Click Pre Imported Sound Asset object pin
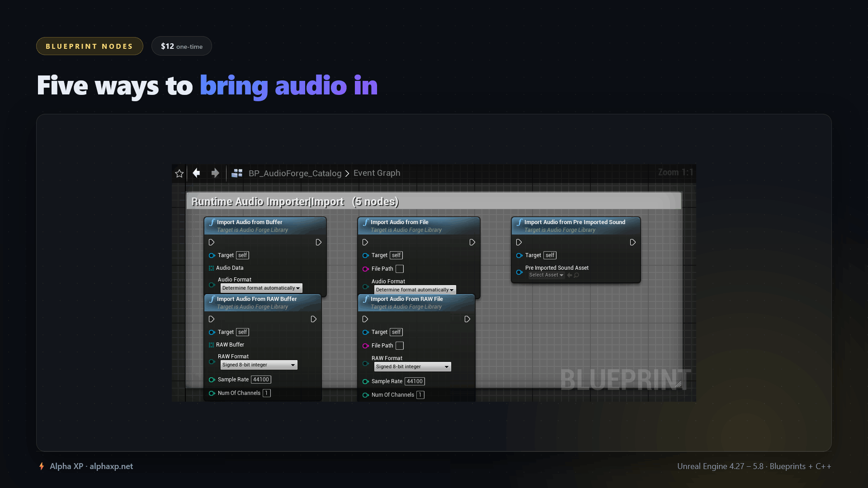Viewport: 868px width, 488px height. click(x=519, y=272)
